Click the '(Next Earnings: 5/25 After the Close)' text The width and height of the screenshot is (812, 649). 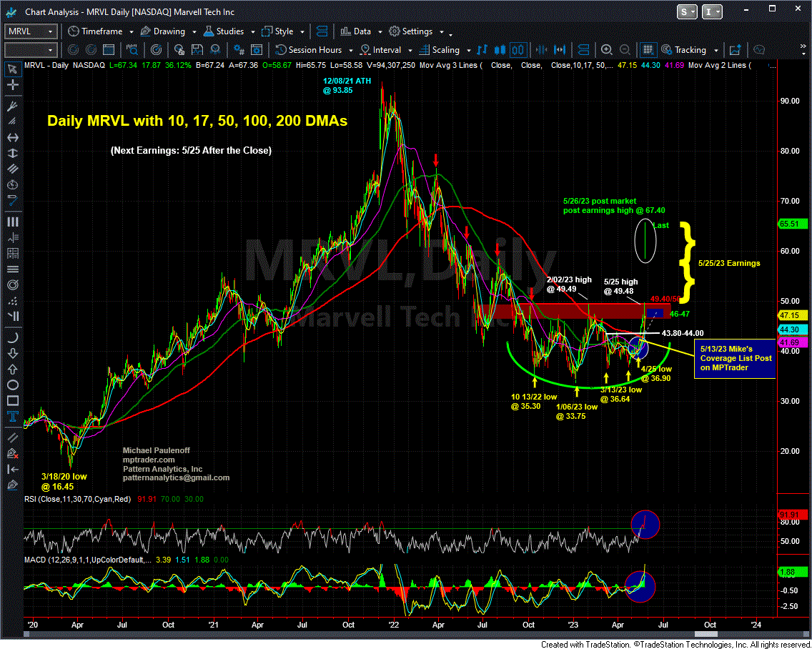(191, 151)
